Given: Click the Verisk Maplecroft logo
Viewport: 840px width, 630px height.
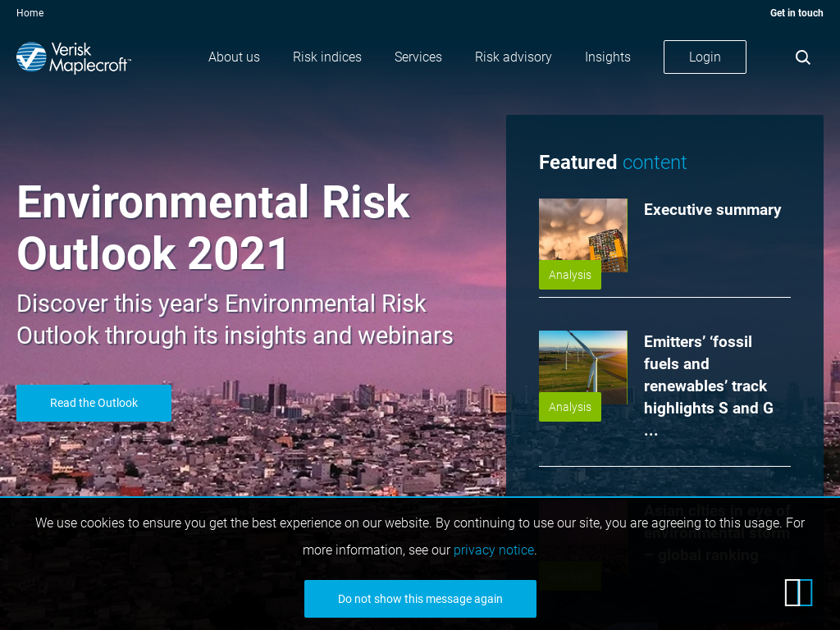Looking at the screenshot, I should [x=73, y=57].
